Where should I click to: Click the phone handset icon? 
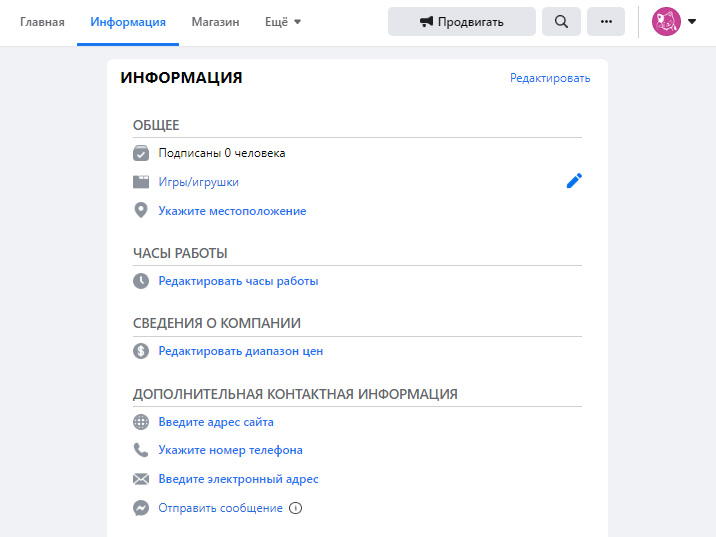pos(141,450)
